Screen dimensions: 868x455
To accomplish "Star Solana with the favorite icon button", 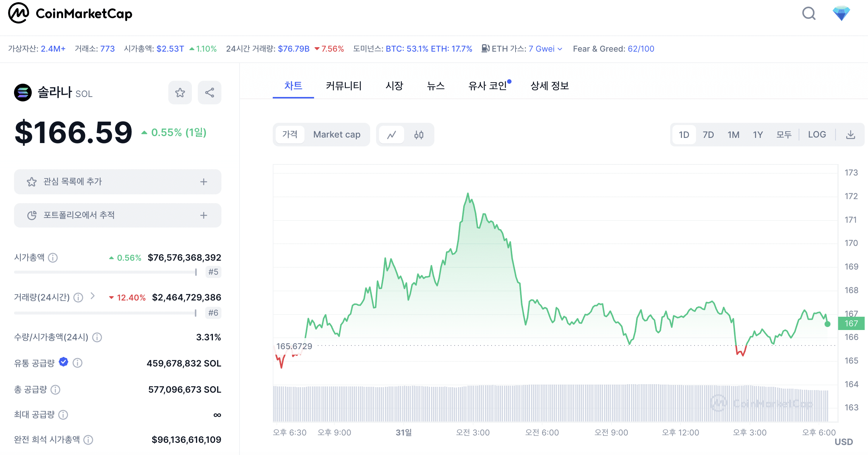I will 180,93.
